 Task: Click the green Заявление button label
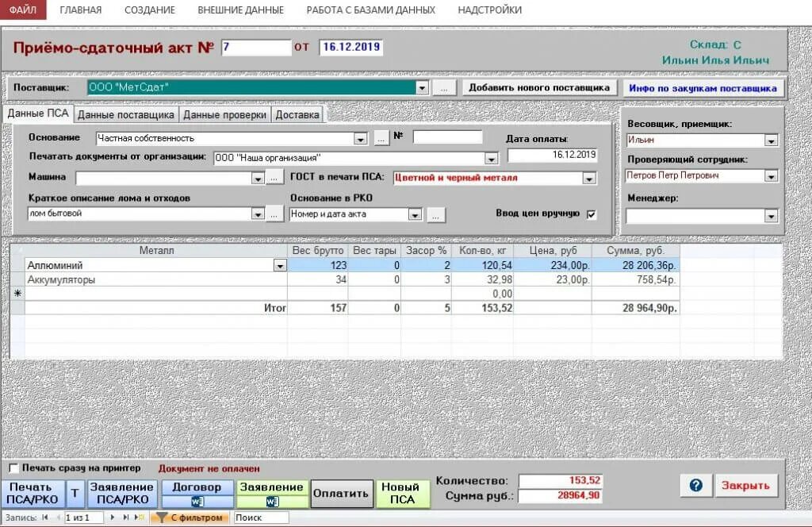point(271,487)
